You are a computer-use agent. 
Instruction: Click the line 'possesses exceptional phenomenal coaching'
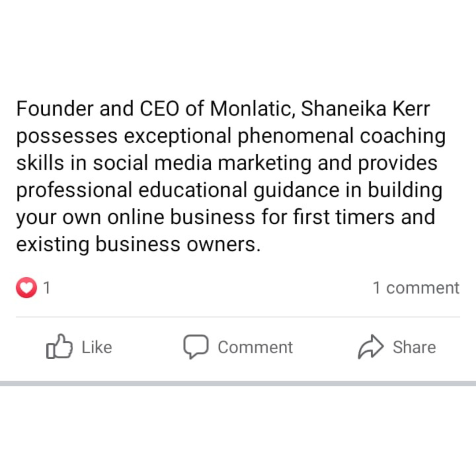pyautogui.click(x=231, y=136)
